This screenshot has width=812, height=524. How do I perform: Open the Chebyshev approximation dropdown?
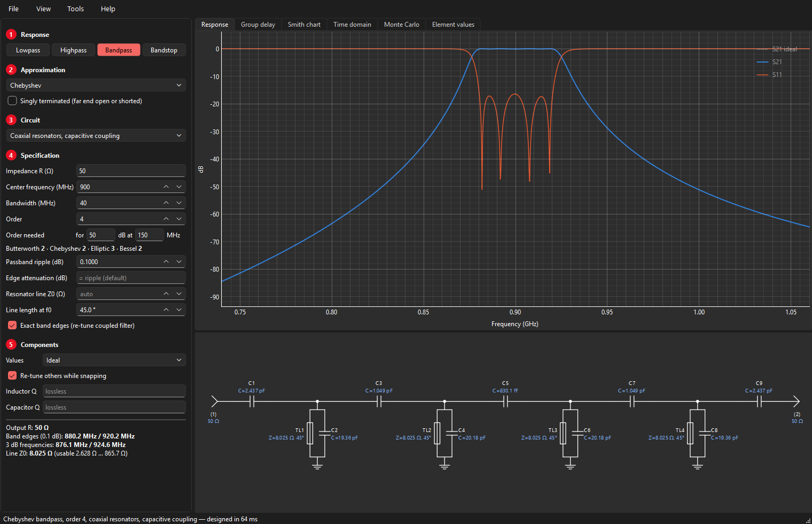tap(96, 85)
